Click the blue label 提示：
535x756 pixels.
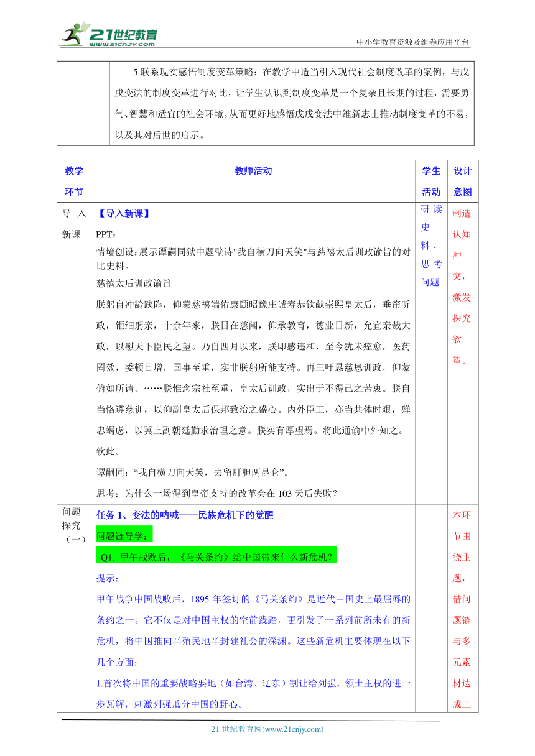click(x=110, y=578)
